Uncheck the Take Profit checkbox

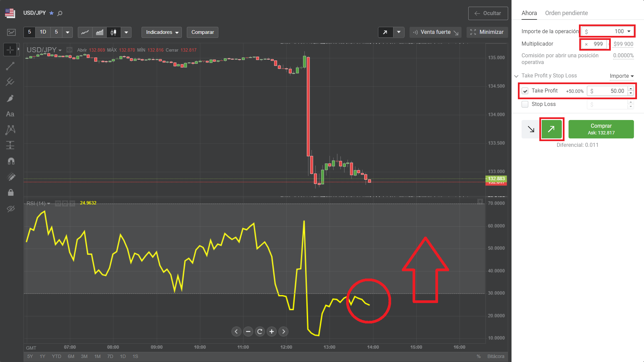pos(525,91)
